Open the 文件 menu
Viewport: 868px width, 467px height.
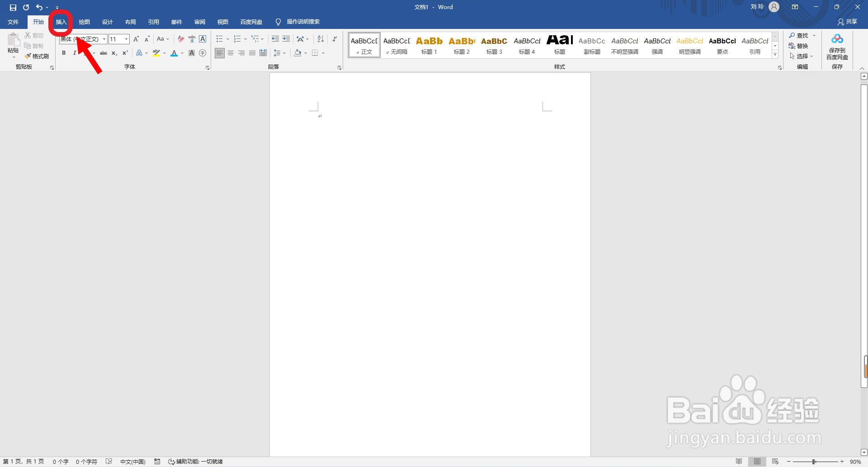(13, 22)
